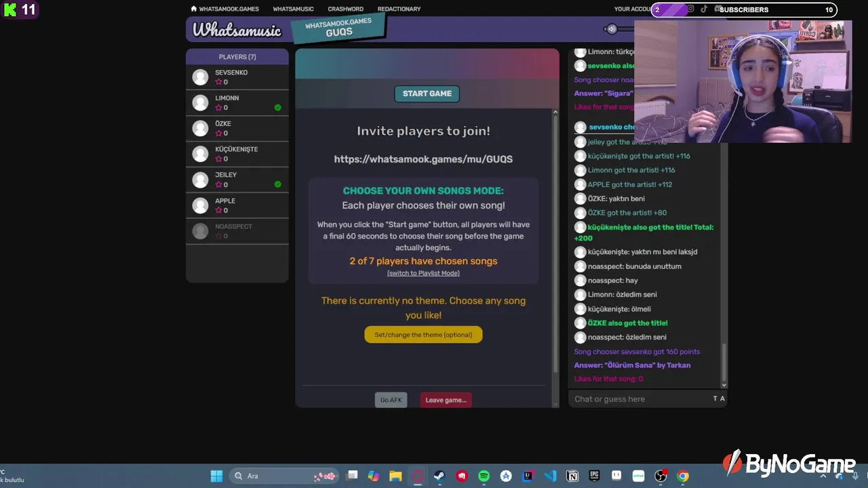Click the microphone icon in the system tray
This screenshot has width=868, height=488.
[856, 476]
